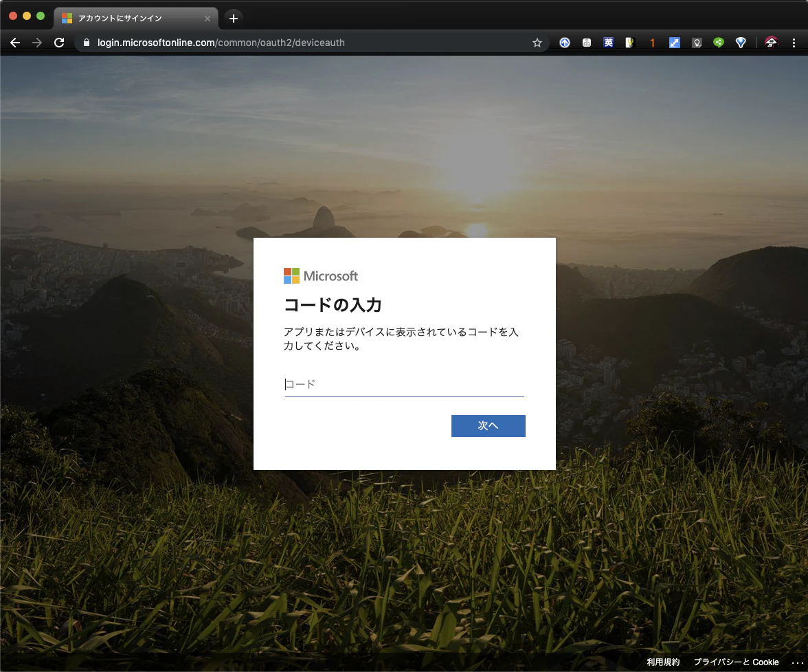Screen dimensions: 808x672
Task: Click the back navigation arrow
Action: tap(15, 42)
